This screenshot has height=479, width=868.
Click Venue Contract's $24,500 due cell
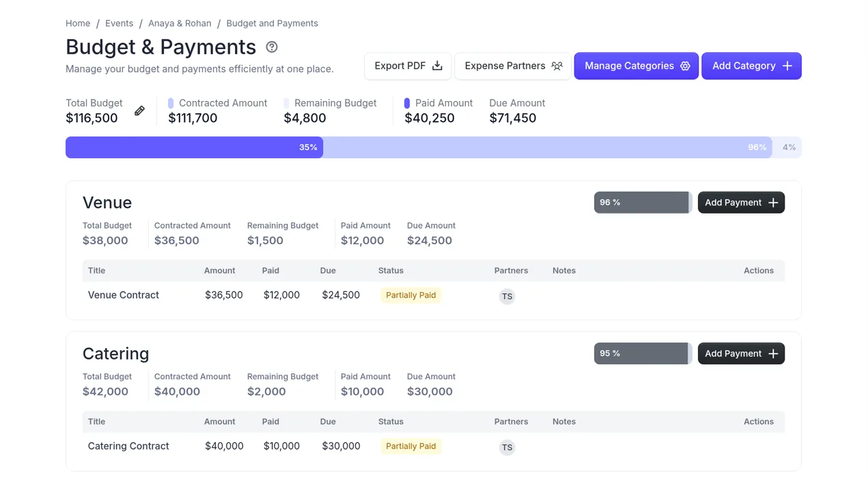click(341, 295)
